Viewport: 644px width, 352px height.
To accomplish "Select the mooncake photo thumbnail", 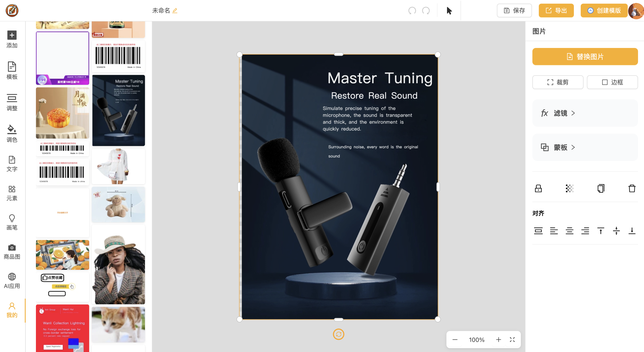I will (62, 113).
